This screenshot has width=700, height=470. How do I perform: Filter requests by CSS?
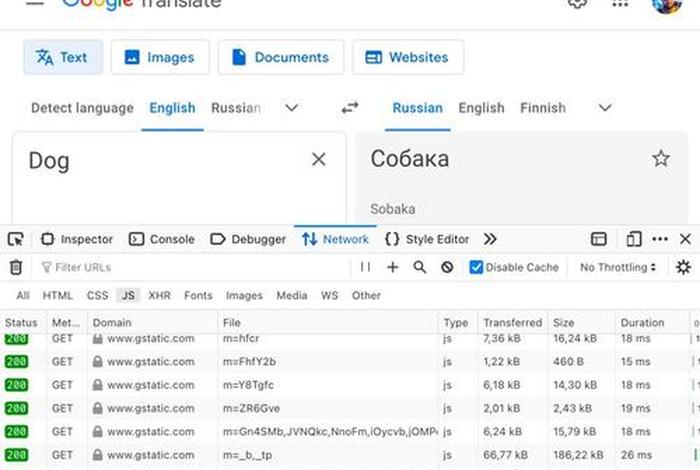coord(97,295)
